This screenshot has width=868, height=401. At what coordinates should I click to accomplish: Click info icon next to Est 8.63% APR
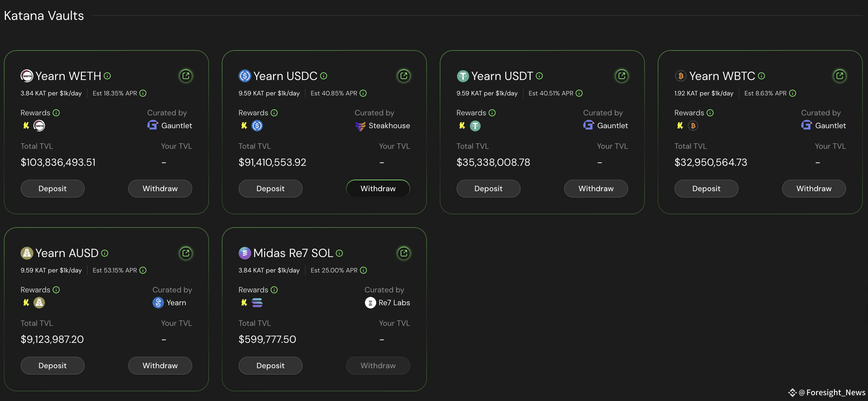(x=793, y=93)
